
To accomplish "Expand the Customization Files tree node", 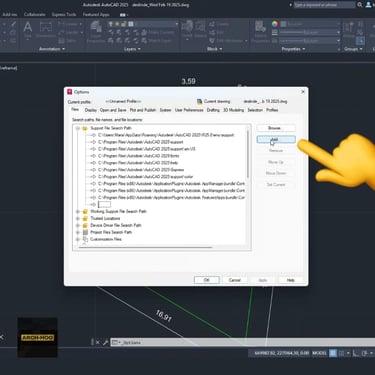I will click(x=78, y=239).
